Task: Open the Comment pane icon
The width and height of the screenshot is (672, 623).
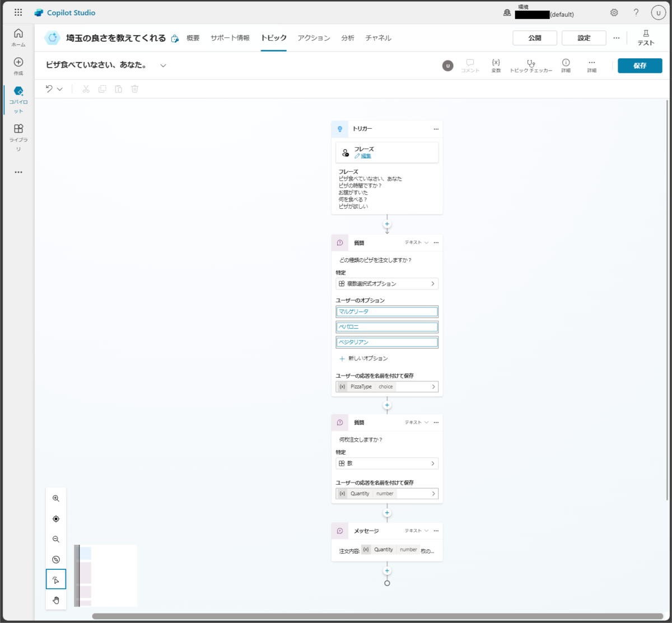Action: [x=470, y=65]
